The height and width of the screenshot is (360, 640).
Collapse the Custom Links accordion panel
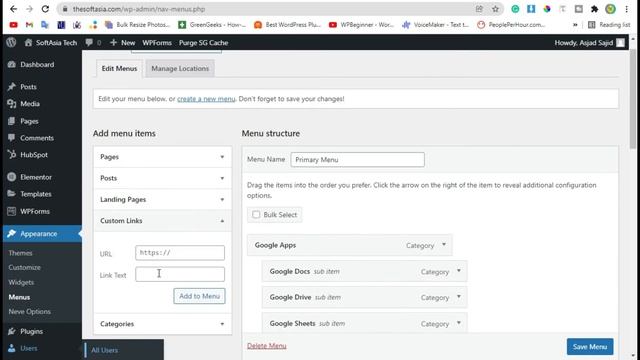[162, 220]
